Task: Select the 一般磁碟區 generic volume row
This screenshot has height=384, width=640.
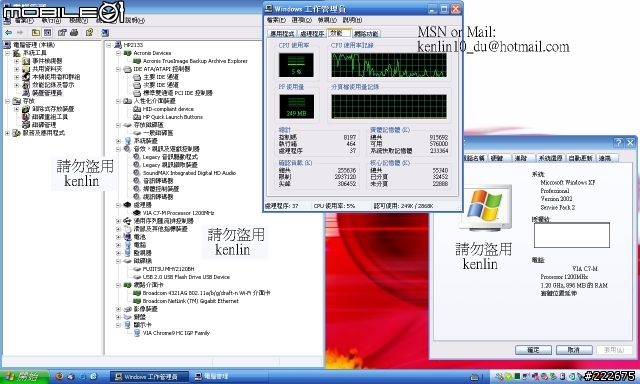Action: [x=158, y=133]
